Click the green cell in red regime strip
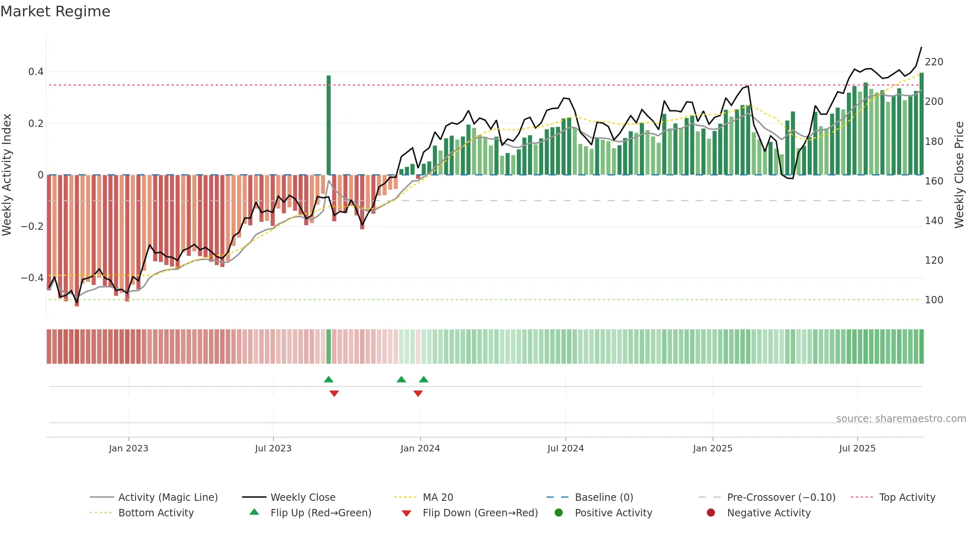This screenshot has height=551, width=980. (x=329, y=347)
